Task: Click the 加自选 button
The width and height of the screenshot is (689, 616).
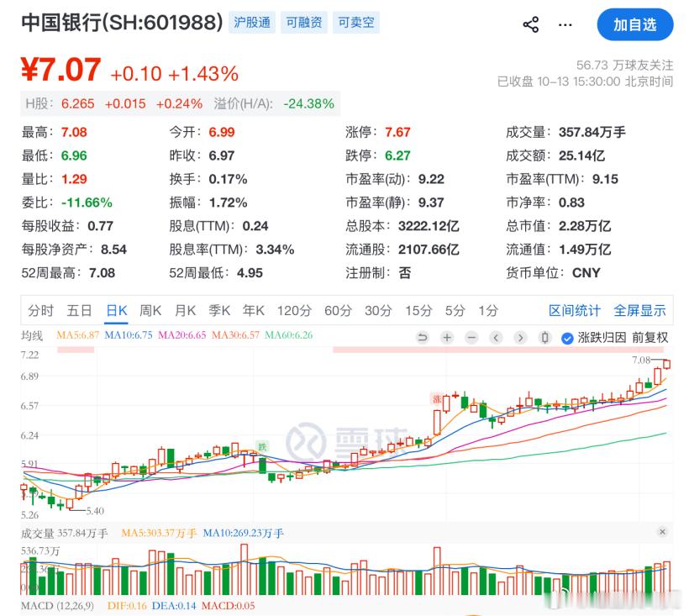Action: pyautogui.click(x=635, y=24)
